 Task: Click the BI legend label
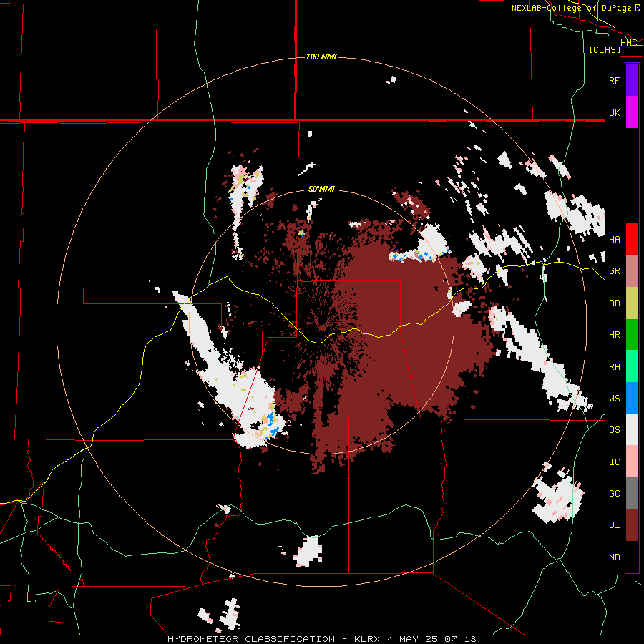click(x=614, y=525)
